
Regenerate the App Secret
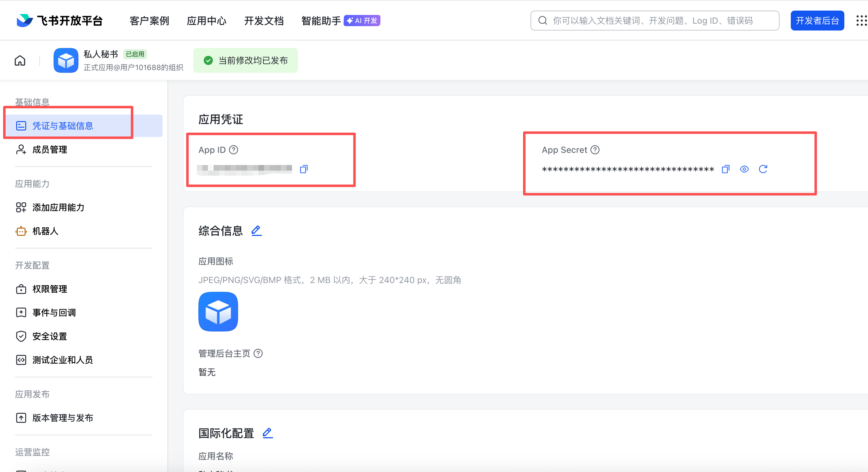[x=763, y=169]
